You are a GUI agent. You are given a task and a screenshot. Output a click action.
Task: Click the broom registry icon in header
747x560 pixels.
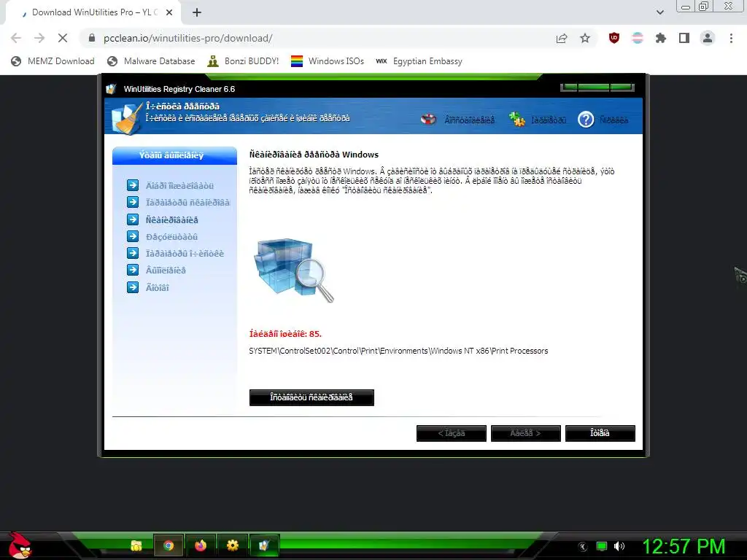tap(127, 118)
